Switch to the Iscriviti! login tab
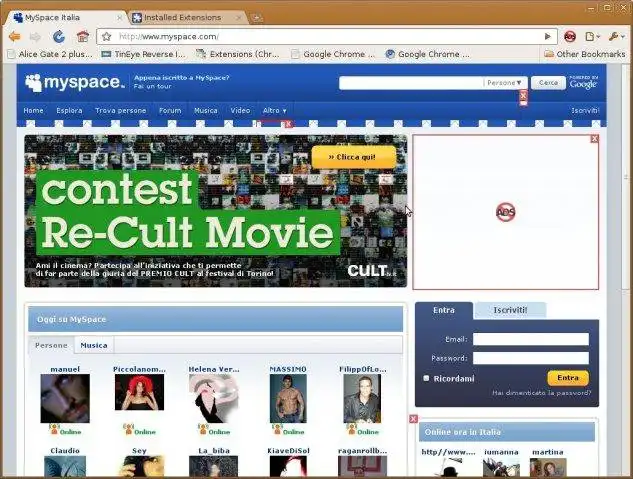The height and width of the screenshot is (479, 633). [510, 310]
